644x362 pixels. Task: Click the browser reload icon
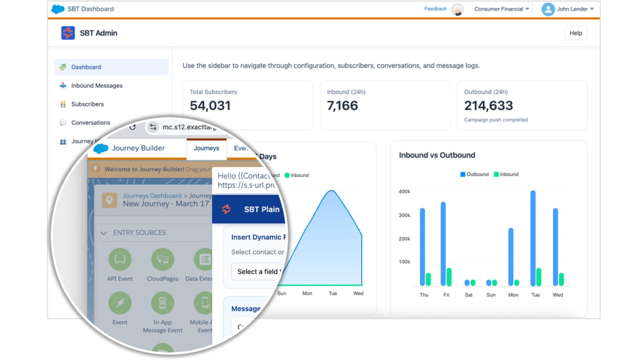tap(133, 127)
